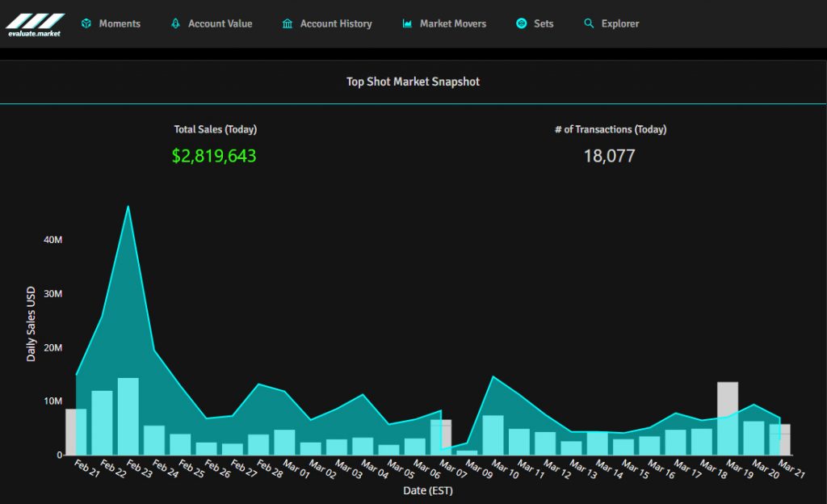Click the Mar 10 sales bar
The width and height of the screenshot is (827, 504).
493,435
